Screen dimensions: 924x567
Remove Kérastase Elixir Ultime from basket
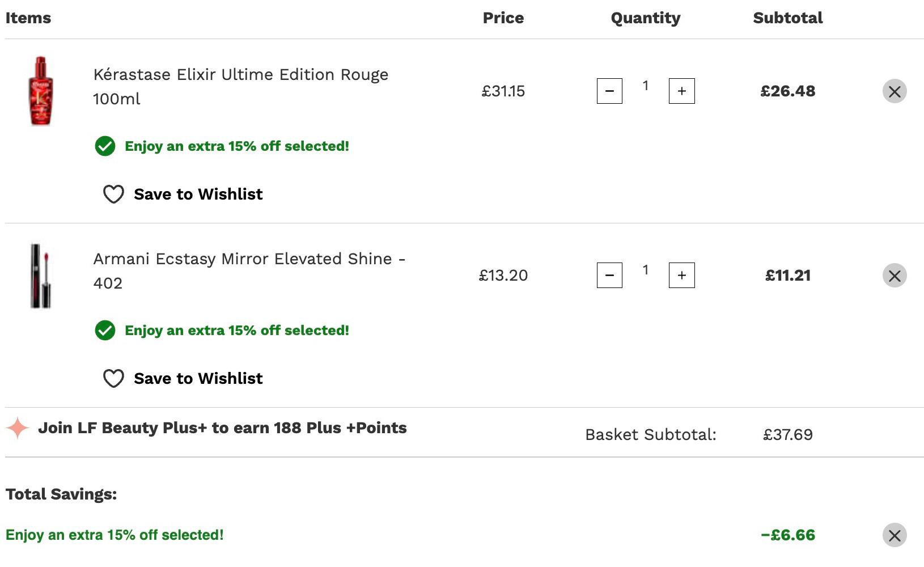coord(895,91)
